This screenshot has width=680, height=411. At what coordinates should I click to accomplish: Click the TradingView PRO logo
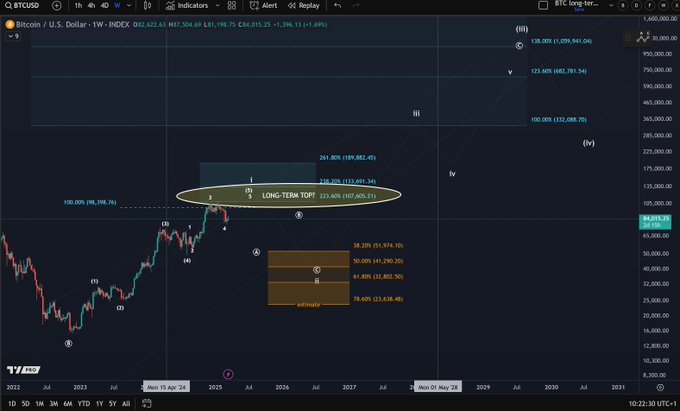click(x=23, y=370)
